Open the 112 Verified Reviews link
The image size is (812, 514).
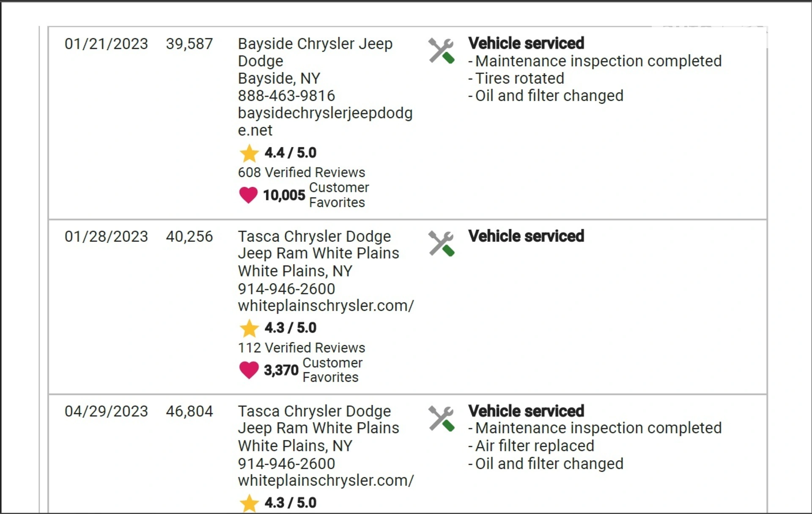coord(301,347)
